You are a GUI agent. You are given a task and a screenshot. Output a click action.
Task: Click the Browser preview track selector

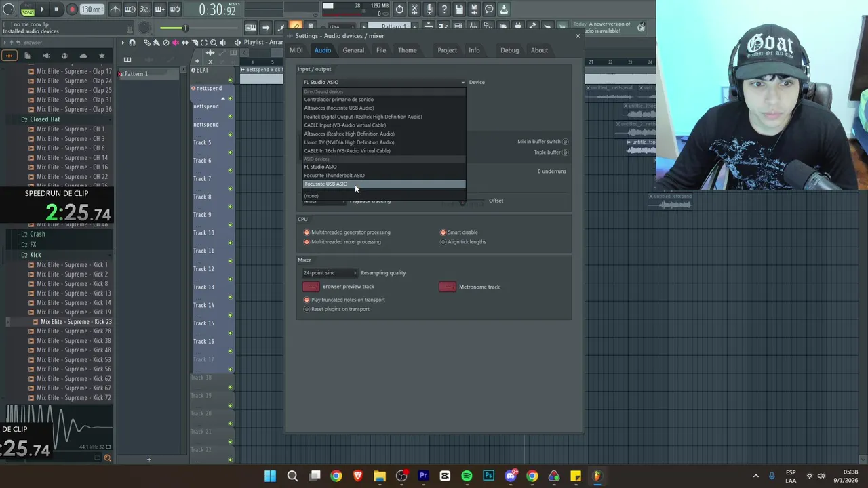pos(311,287)
